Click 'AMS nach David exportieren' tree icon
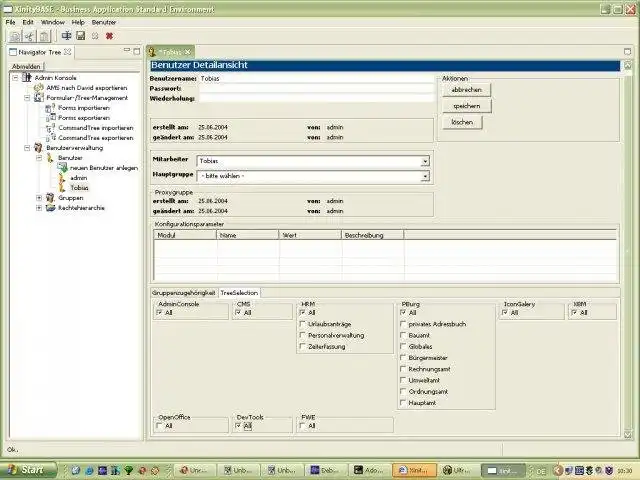 38,87
